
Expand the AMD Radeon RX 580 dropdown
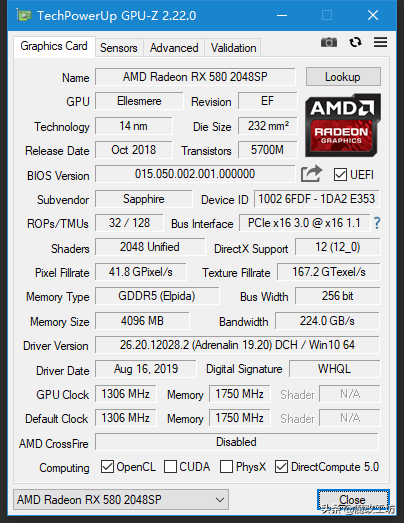point(121,500)
